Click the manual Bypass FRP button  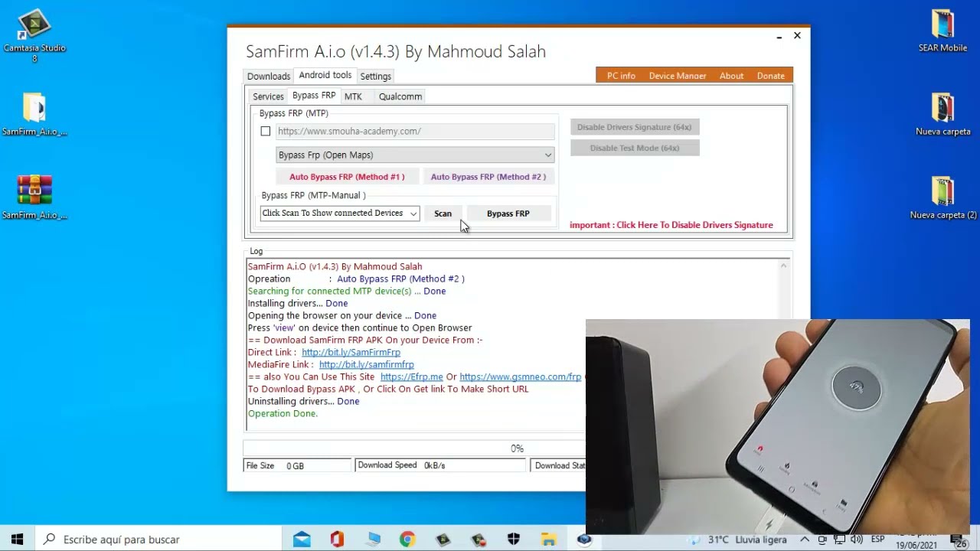508,214
